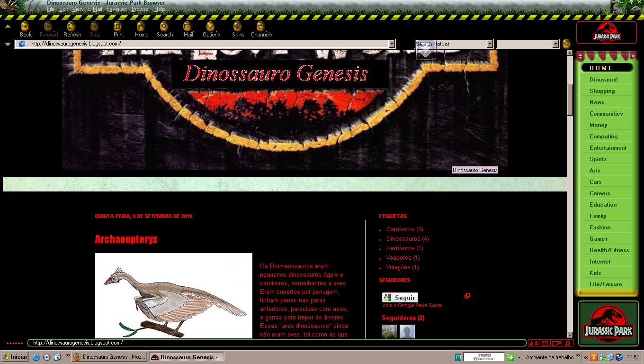Reload the page with the Refresh icon
644x364 pixels.
click(72, 29)
